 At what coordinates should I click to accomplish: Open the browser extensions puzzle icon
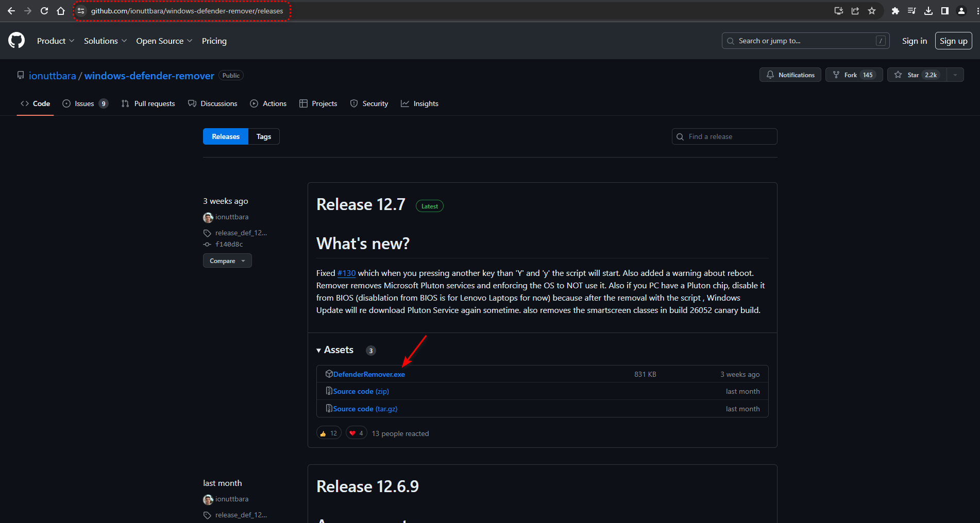pyautogui.click(x=895, y=11)
